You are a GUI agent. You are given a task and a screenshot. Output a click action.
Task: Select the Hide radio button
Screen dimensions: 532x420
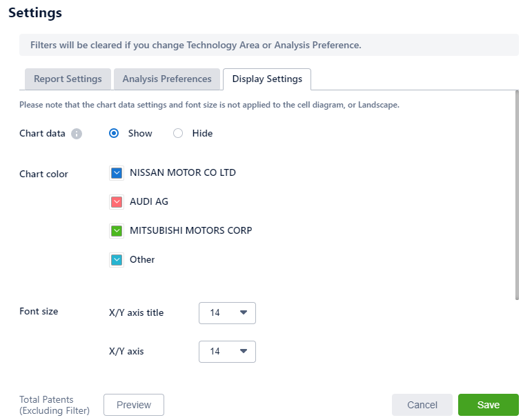tap(178, 133)
